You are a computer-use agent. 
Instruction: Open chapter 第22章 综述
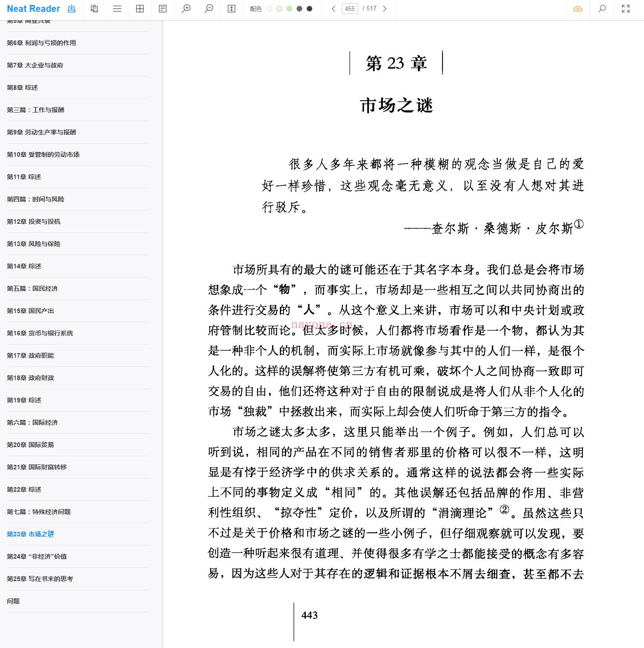click(x=24, y=489)
